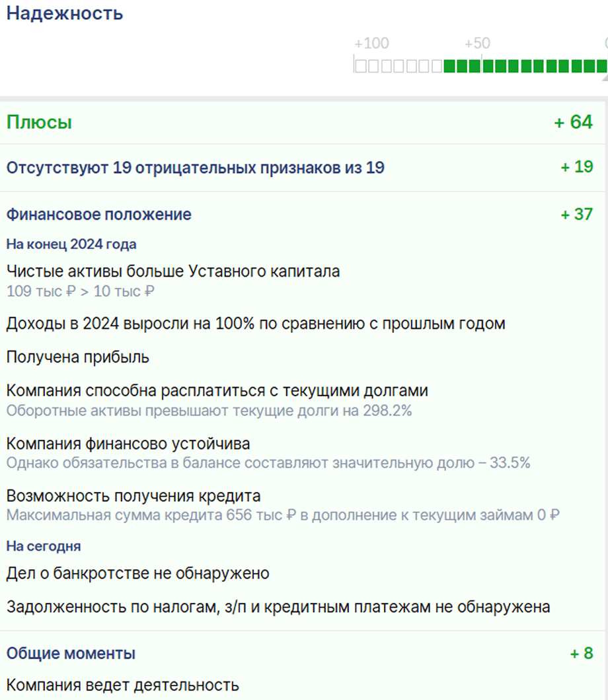Select Компания ведет деятельность line

pos(122,685)
